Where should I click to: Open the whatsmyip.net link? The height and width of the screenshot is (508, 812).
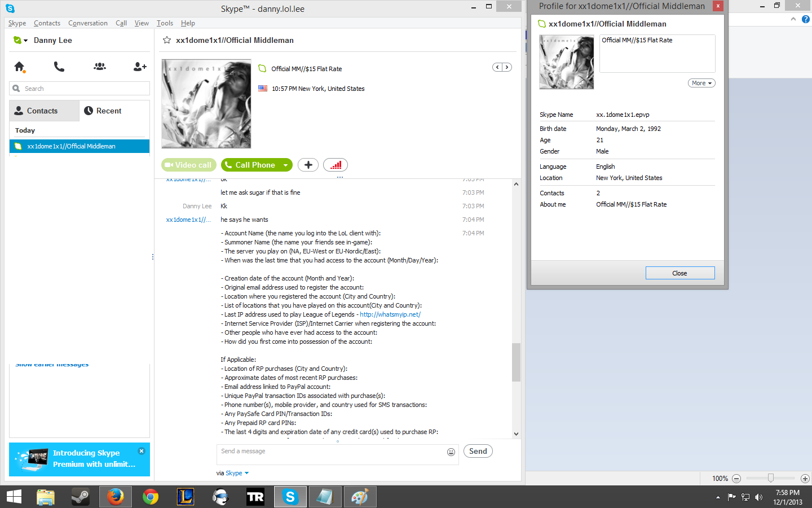[390, 314]
